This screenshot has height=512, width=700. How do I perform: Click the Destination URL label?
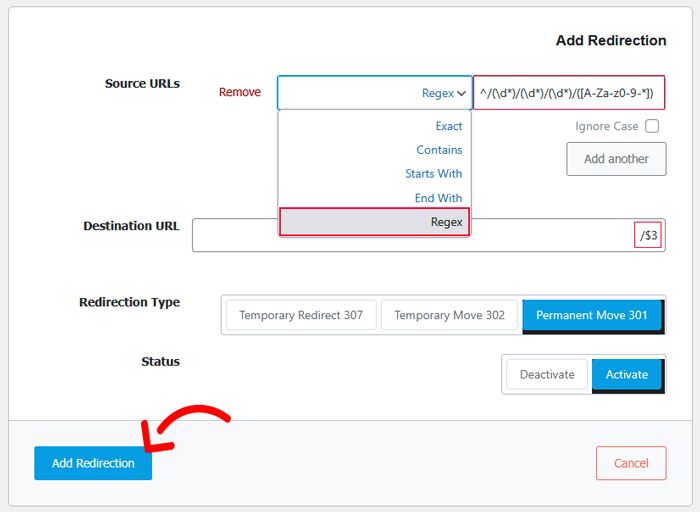coord(131,226)
